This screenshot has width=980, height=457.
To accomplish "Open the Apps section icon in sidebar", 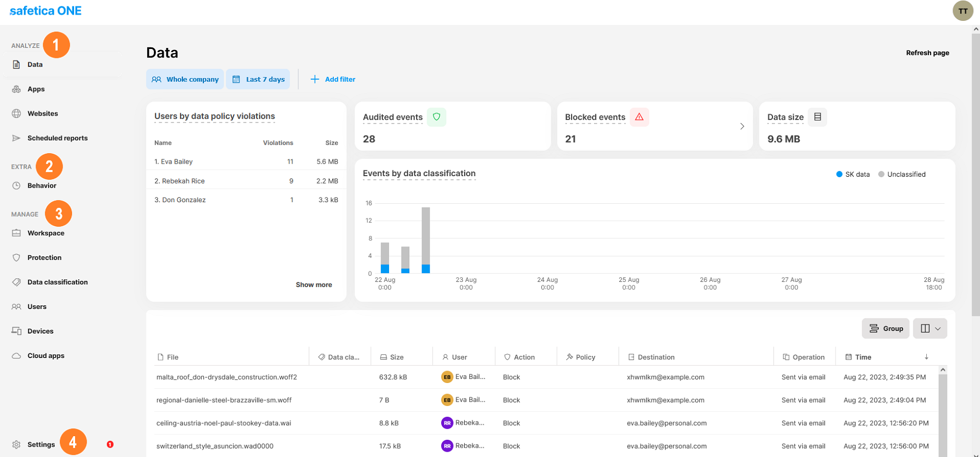I will [x=16, y=89].
